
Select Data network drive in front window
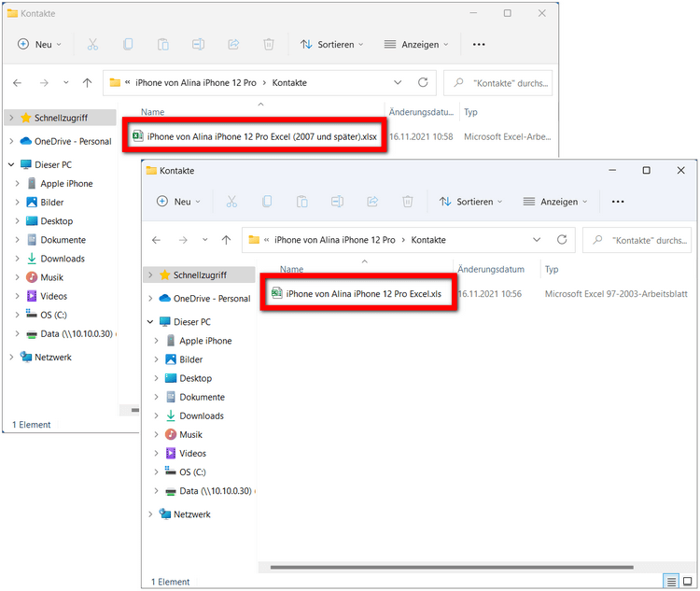coord(216,491)
